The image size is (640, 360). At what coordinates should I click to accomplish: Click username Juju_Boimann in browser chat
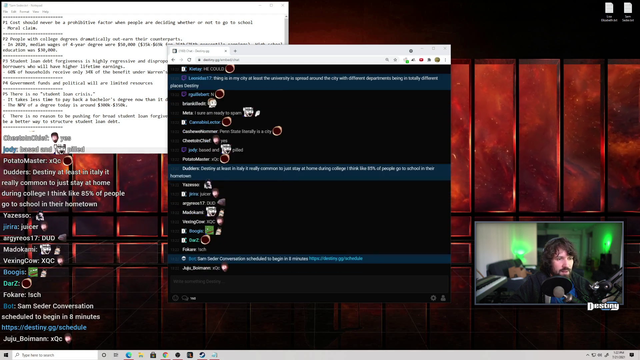[x=196, y=268]
